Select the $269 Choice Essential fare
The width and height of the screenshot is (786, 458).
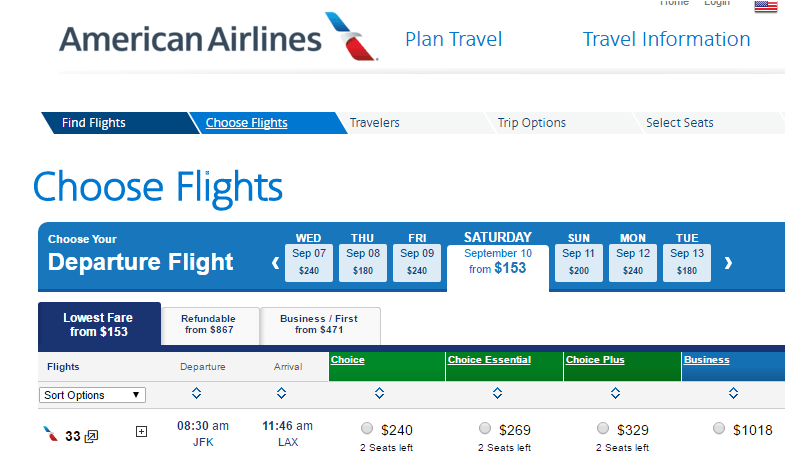[485, 428]
